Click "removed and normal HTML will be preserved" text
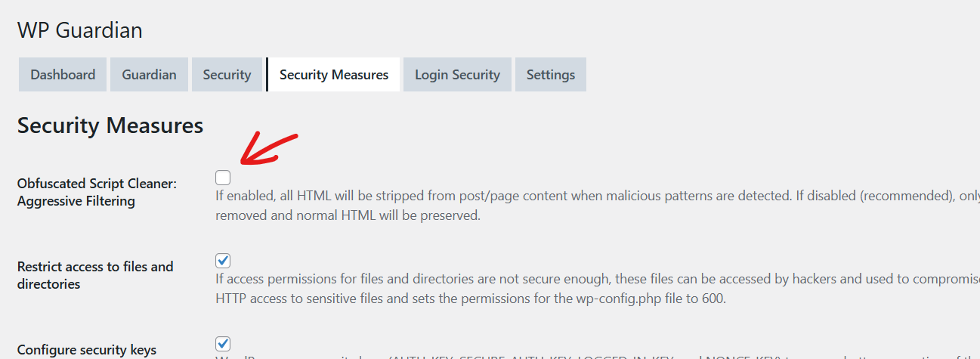Viewport: 980px width, 359px height. click(348, 215)
